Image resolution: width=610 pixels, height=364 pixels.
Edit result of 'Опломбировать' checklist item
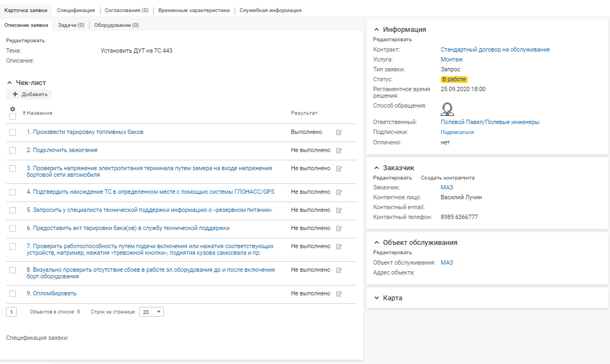coord(339,294)
